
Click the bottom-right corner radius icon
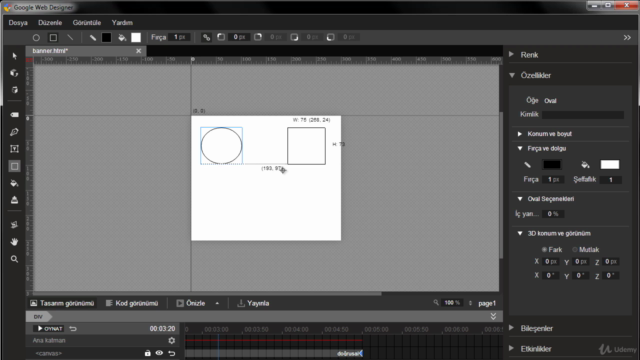click(x=294, y=37)
